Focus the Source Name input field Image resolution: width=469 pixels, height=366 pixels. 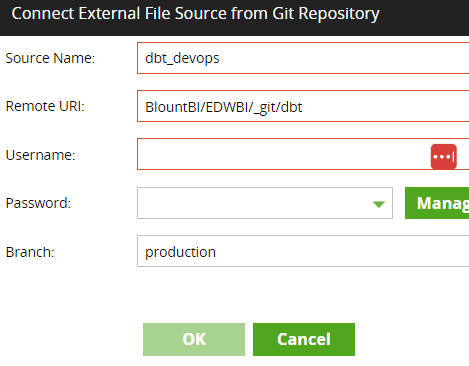tap(303, 58)
